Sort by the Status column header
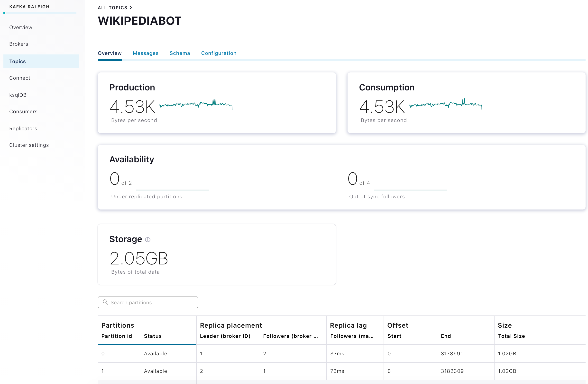 pyautogui.click(x=153, y=336)
